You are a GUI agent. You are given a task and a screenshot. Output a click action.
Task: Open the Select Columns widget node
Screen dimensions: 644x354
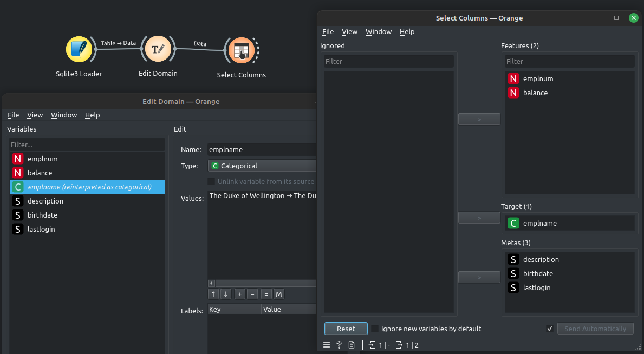242,49
